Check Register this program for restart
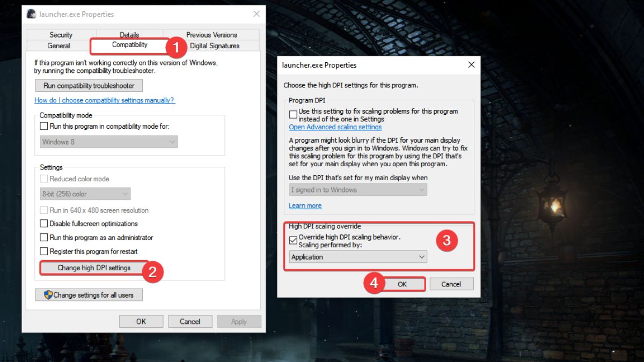 pyautogui.click(x=45, y=251)
